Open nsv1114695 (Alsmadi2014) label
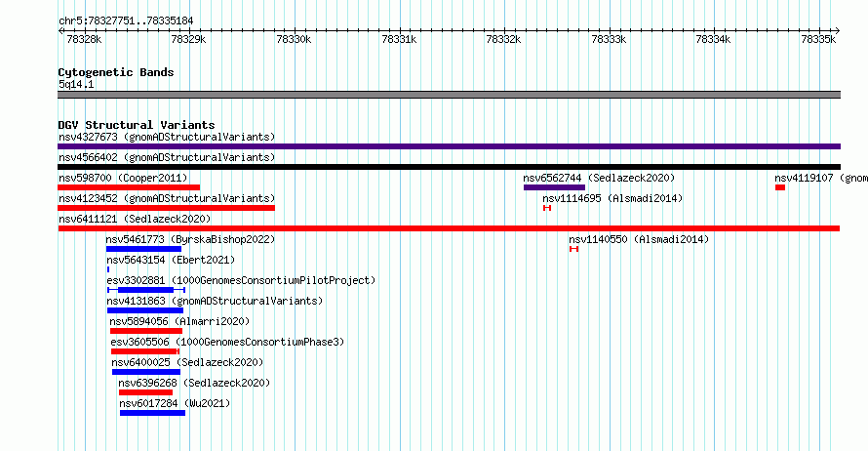Image resolution: width=868 pixels, height=451 pixels. (612, 198)
